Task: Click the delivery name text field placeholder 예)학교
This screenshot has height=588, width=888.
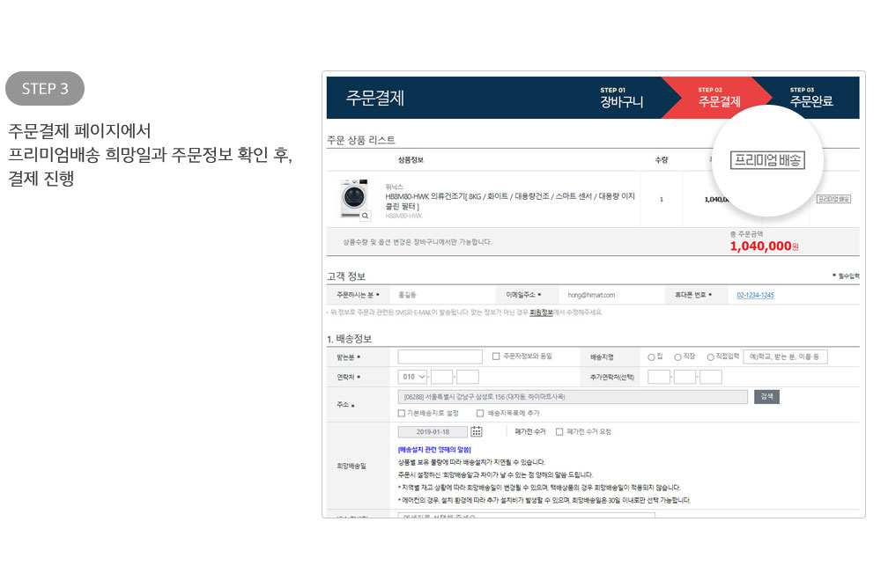Action: pos(786,356)
